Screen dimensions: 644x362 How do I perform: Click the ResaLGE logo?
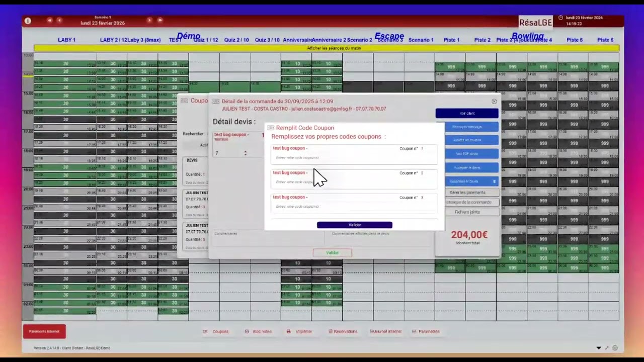pyautogui.click(x=536, y=22)
